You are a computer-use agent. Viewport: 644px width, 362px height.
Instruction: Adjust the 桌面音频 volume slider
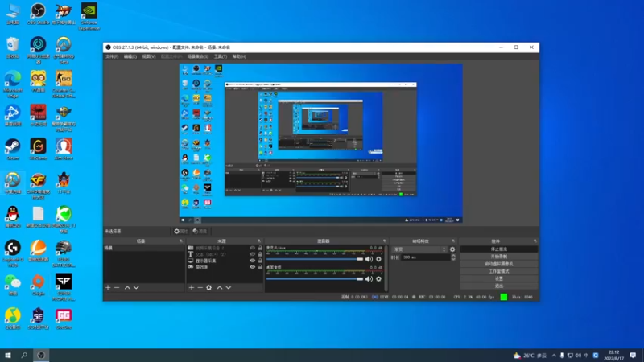[x=315, y=278]
